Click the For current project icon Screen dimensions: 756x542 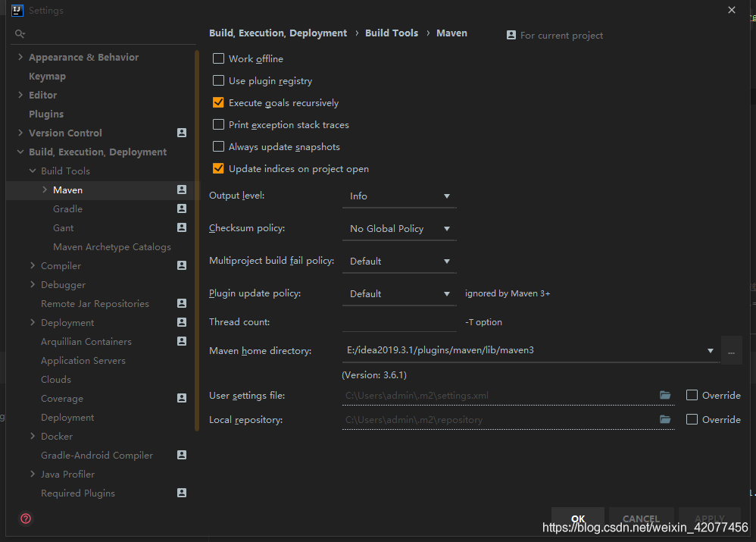pyautogui.click(x=511, y=35)
